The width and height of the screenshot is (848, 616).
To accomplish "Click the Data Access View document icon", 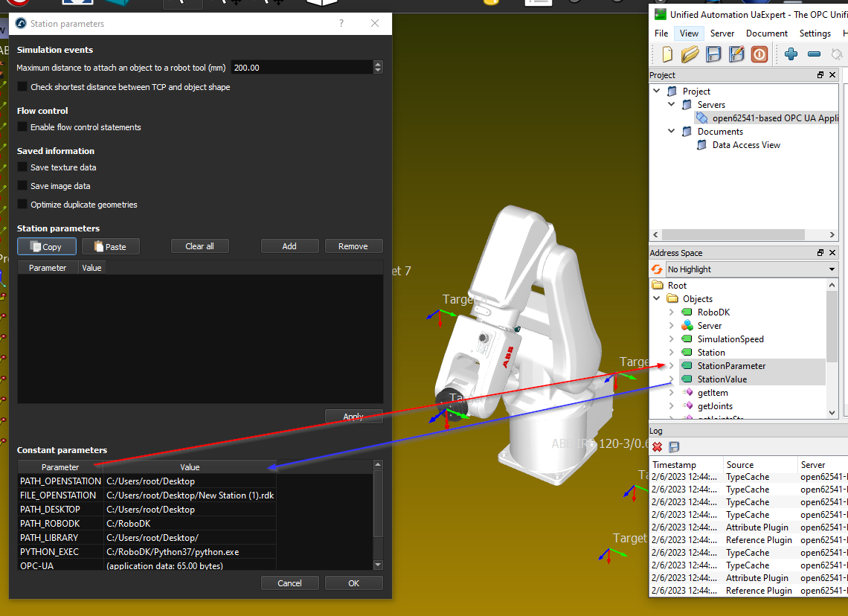I will coord(701,144).
